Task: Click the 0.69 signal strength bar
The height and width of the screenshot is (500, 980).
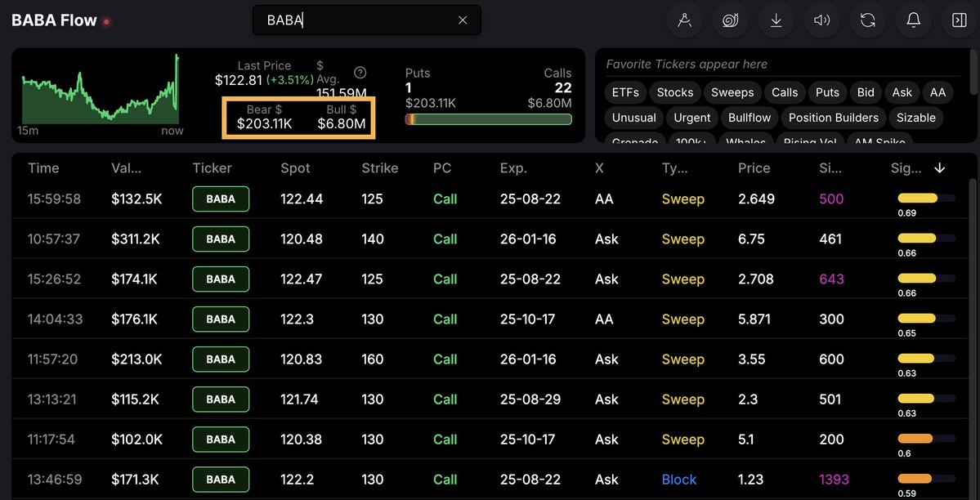Action: click(x=926, y=199)
